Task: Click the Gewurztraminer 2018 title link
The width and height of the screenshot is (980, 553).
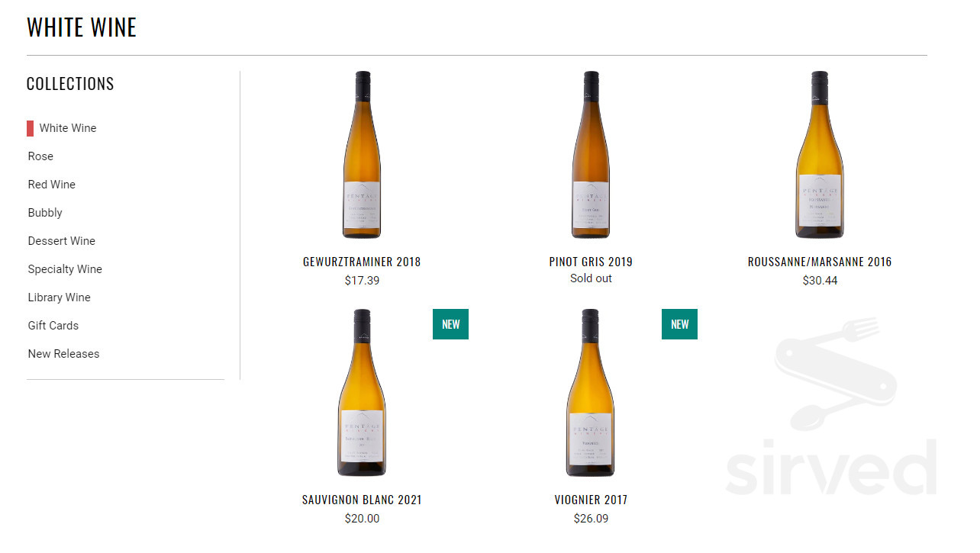Action: pos(362,262)
